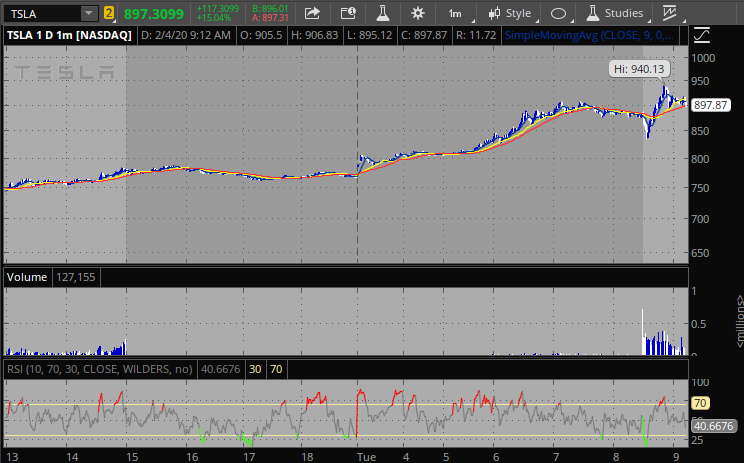Open the symbol dropdown arrow next to TSLA
This screenshot has width=744, height=463.
tap(89, 14)
